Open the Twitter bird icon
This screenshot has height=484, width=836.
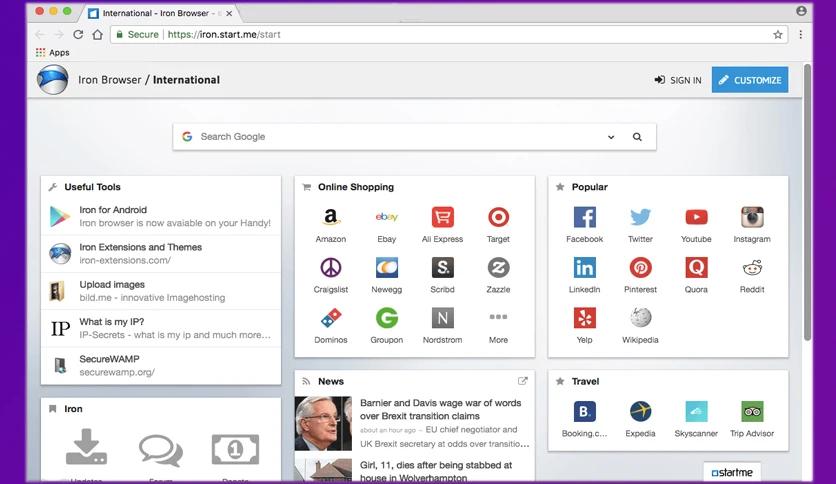tap(640, 217)
